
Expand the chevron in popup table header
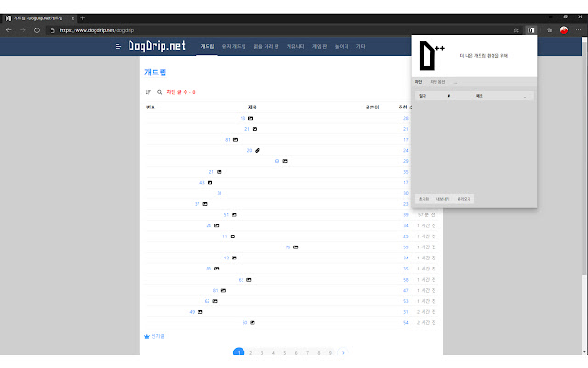(x=525, y=96)
